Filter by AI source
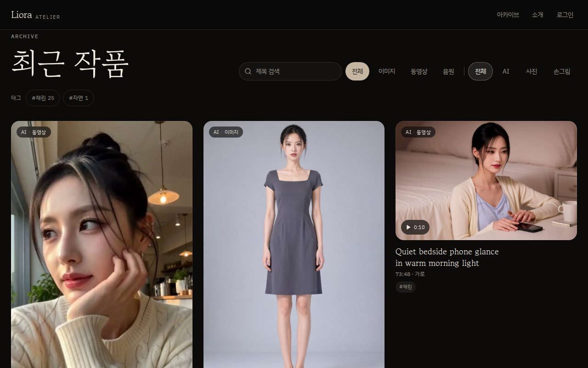Viewport: 588px width, 368px height. pos(506,71)
